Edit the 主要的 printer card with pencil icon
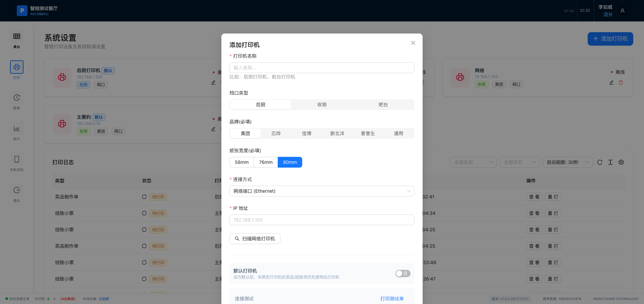 coord(213,129)
